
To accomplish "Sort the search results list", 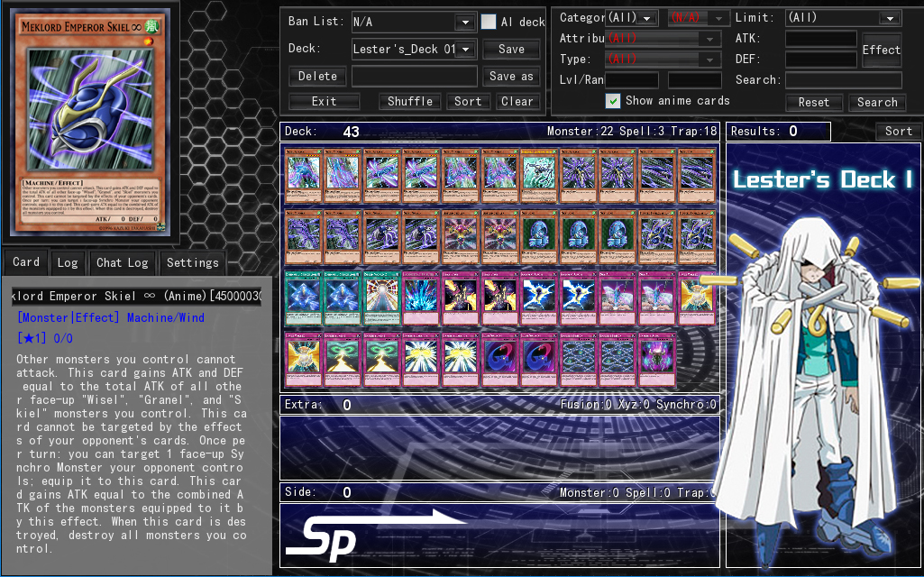I will (898, 132).
